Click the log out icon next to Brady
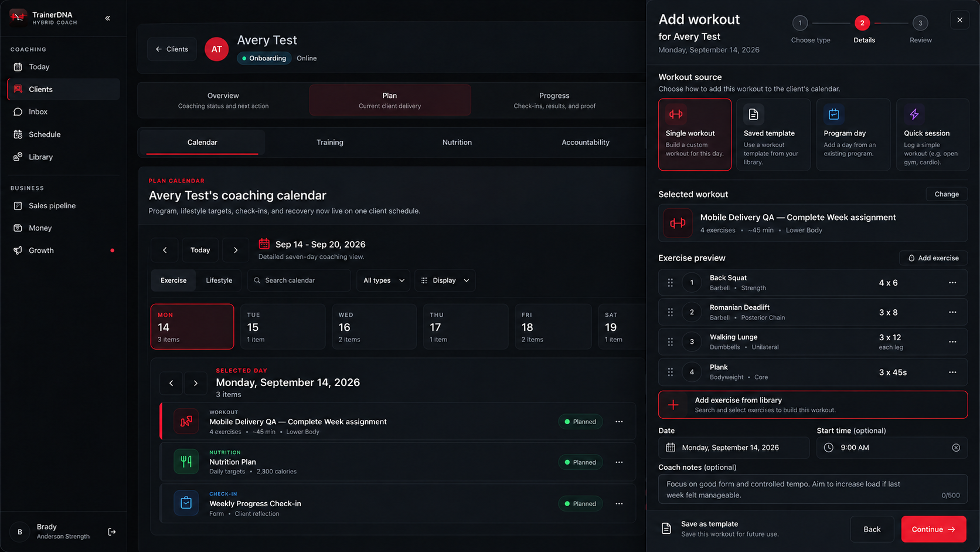Image resolution: width=980 pixels, height=552 pixels. [x=112, y=531]
